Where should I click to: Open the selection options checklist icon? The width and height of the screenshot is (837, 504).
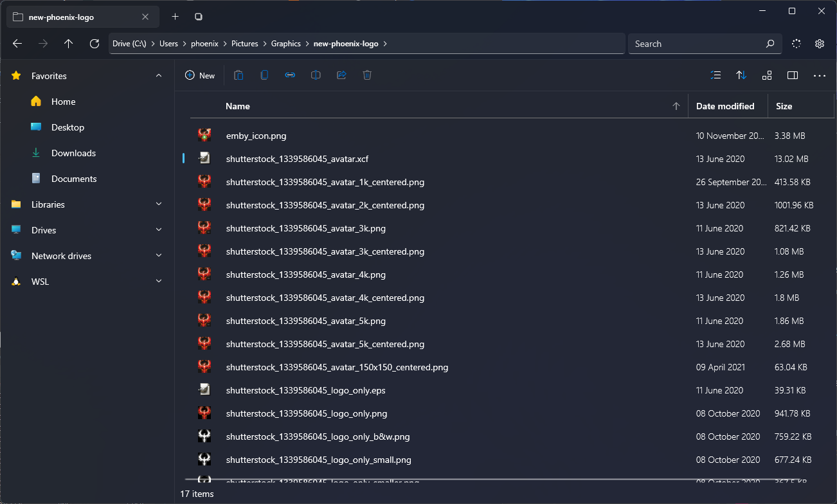tap(715, 75)
